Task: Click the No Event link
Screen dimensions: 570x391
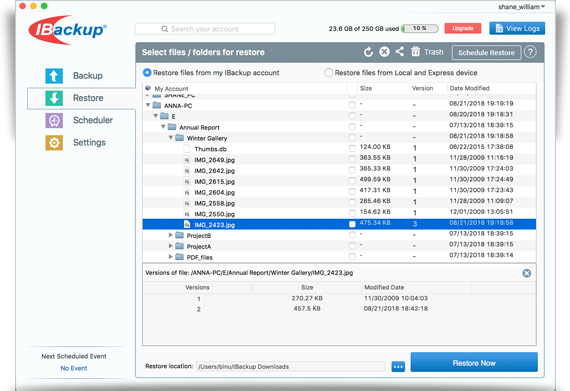Action: (x=74, y=368)
